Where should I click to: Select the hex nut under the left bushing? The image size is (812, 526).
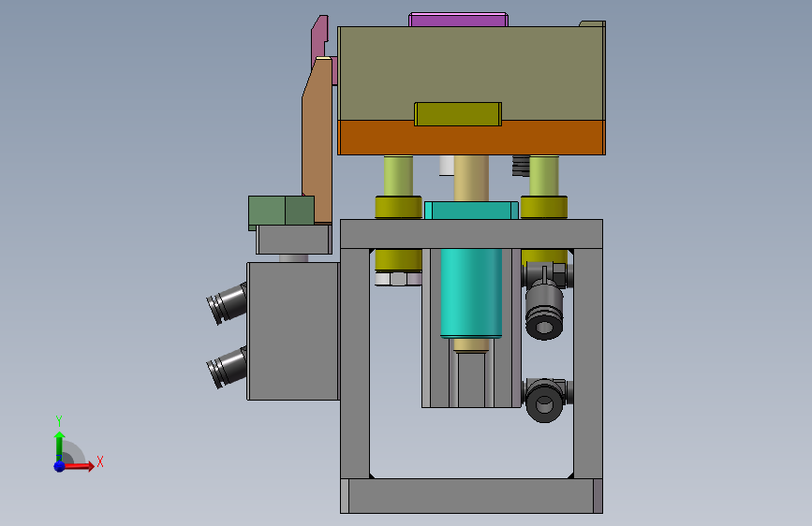pos(398,279)
